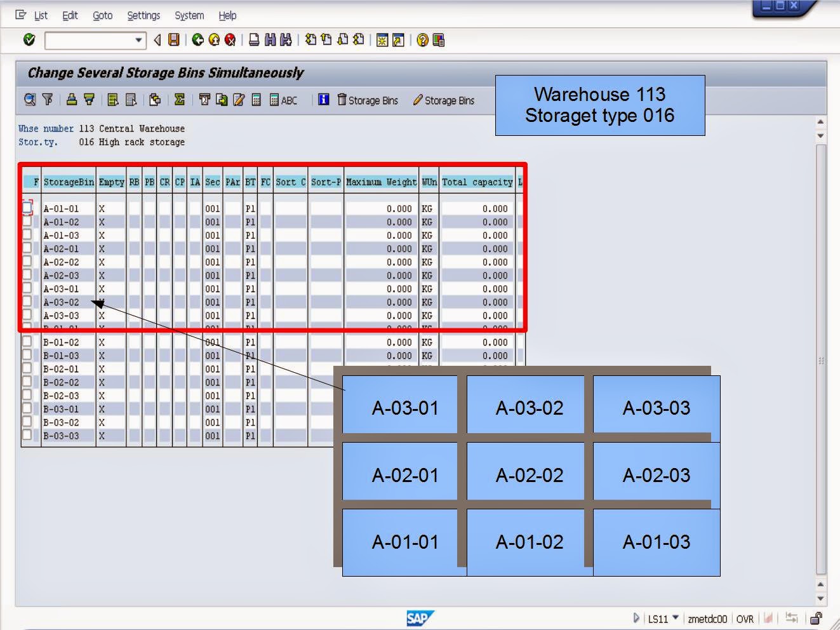
Task: Open Help using the question mark icon
Action: (x=422, y=40)
